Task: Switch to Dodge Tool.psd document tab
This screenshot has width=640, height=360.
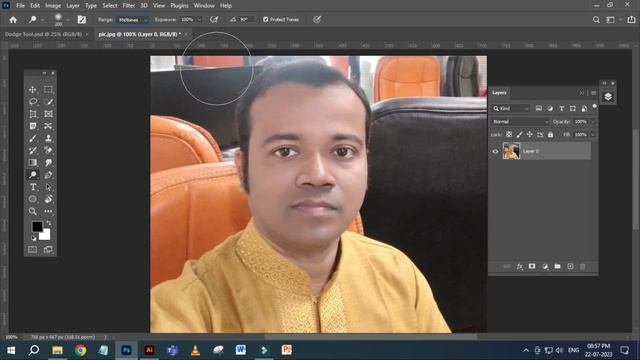Action: (x=43, y=34)
